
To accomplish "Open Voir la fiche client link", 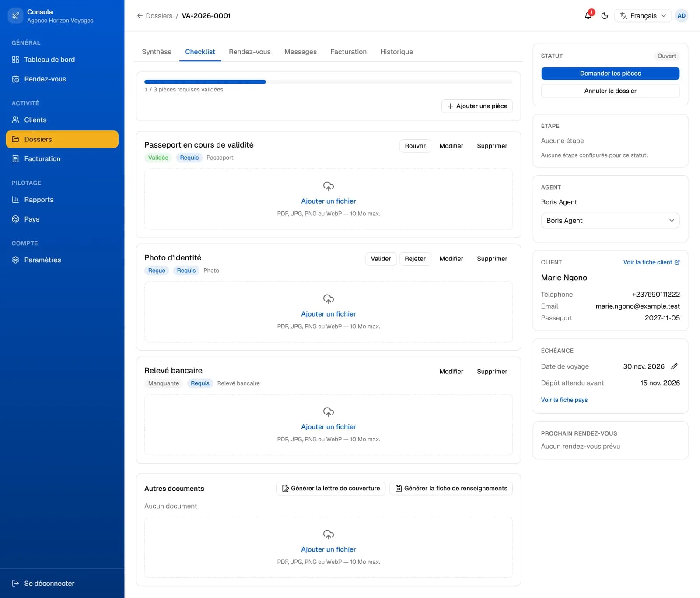I will point(651,262).
